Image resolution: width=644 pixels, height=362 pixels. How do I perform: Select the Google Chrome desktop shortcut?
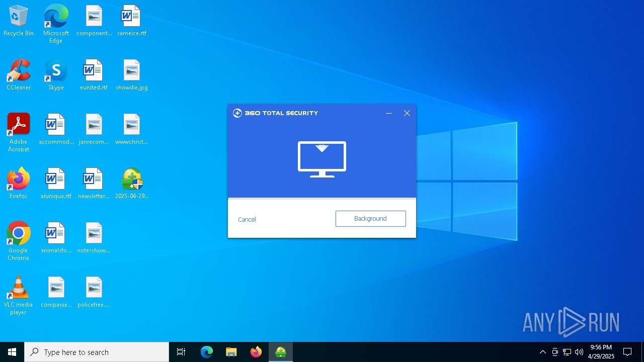19,241
